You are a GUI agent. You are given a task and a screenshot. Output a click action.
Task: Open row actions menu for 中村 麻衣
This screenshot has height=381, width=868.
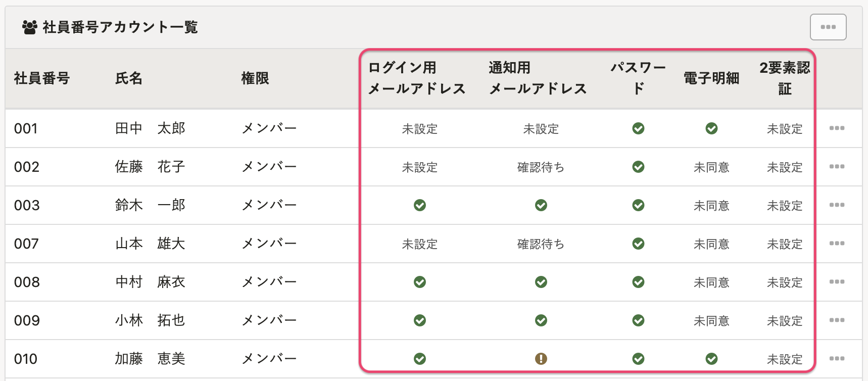click(837, 282)
